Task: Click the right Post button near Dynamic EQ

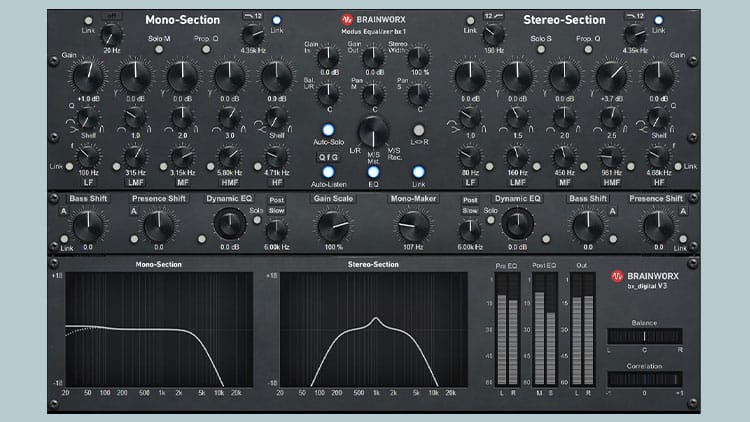Action: tap(470, 200)
